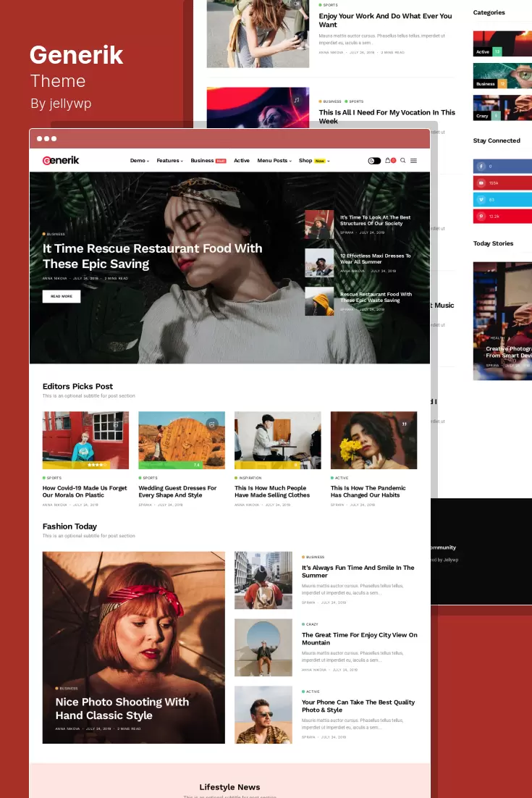The height and width of the screenshot is (798, 532).
Task: Click the Fashion Today section heading
Action: tap(69, 526)
